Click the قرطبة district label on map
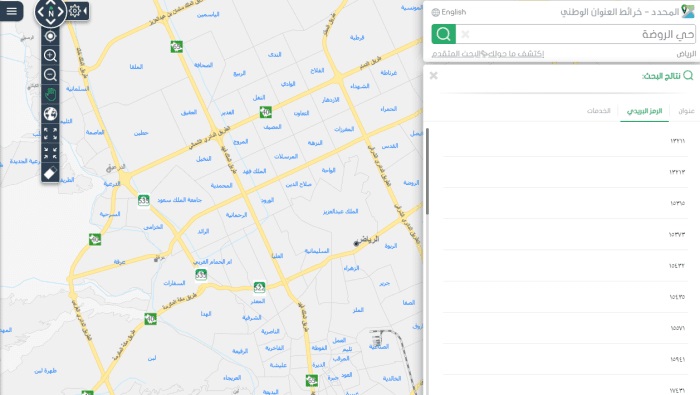 tap(357, 37)
